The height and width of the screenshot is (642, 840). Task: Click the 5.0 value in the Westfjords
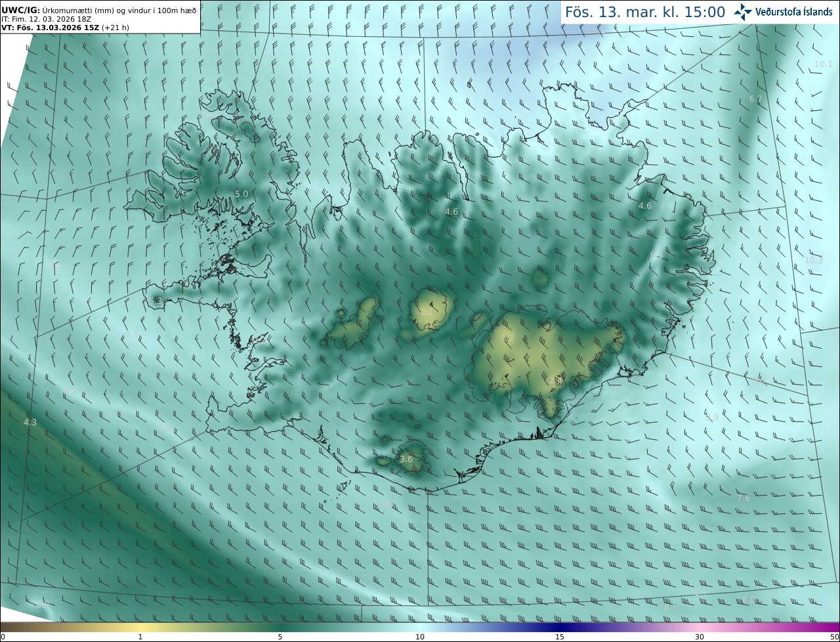pos(241,194)
